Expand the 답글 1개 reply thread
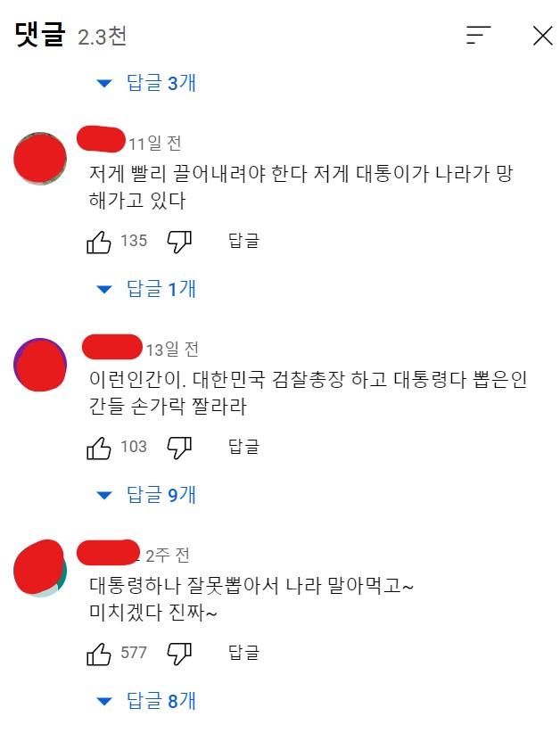Viewport: 560px width, 733px height. pyautogui.click(x=146, y=289)
